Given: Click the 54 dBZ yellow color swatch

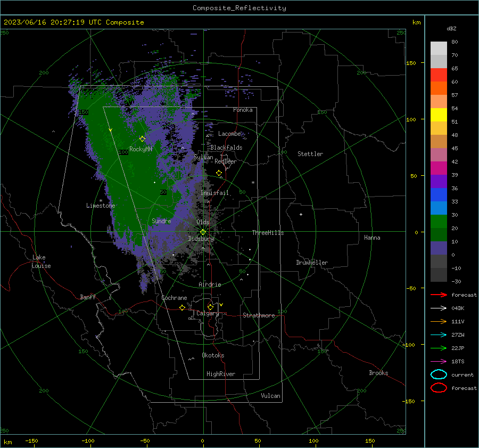Looking at the screenshot, I should pyautogui.click(x=439, y=115).
